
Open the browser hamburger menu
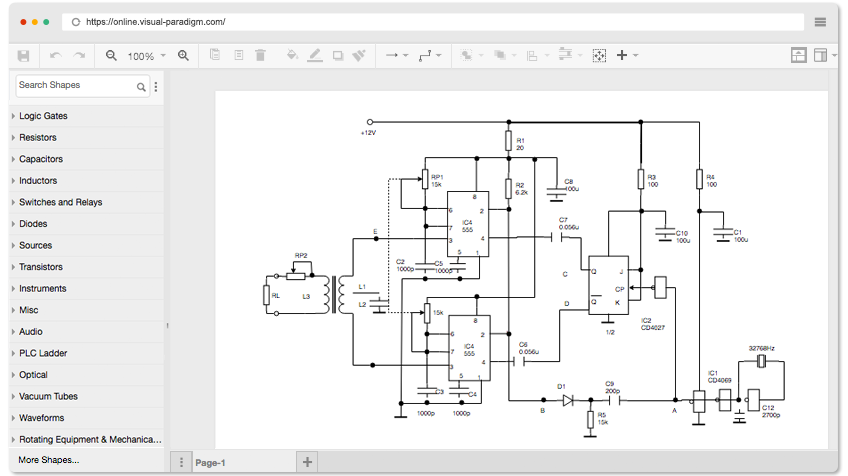tap(820, 22)
